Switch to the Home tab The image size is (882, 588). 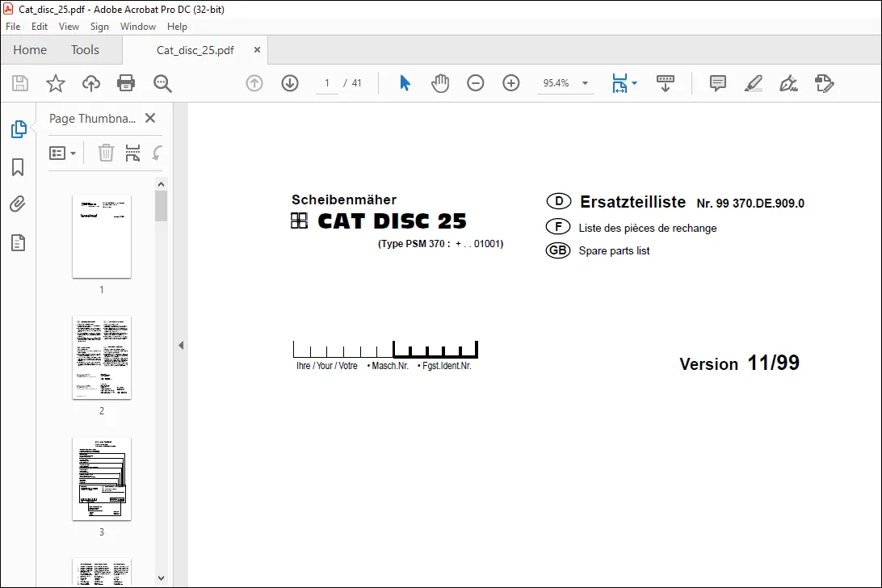point(30,50)
